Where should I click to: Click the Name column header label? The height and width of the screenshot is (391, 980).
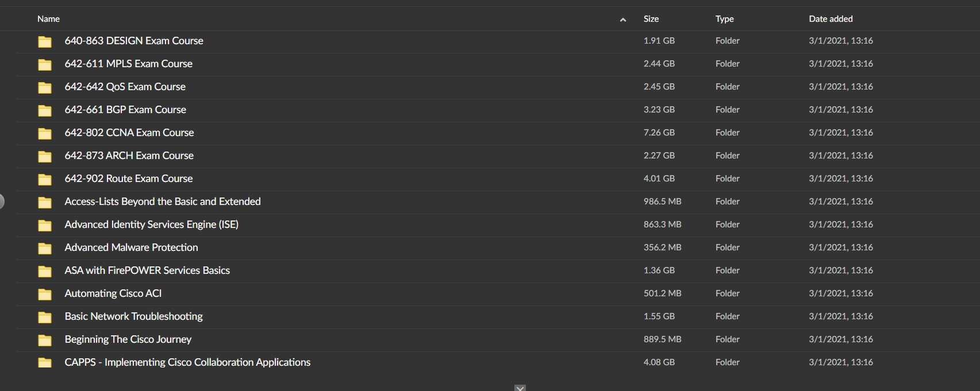tap(48, 19)
